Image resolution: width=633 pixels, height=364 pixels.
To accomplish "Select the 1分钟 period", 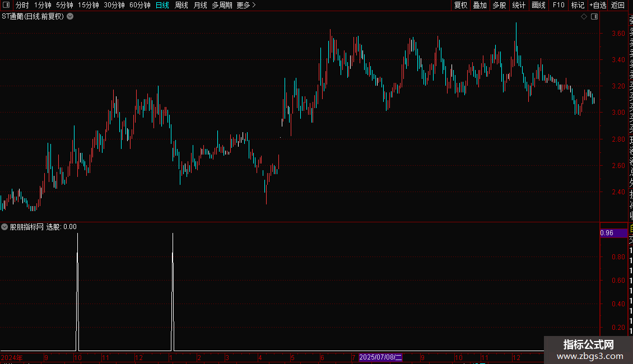I will point(43,5).
